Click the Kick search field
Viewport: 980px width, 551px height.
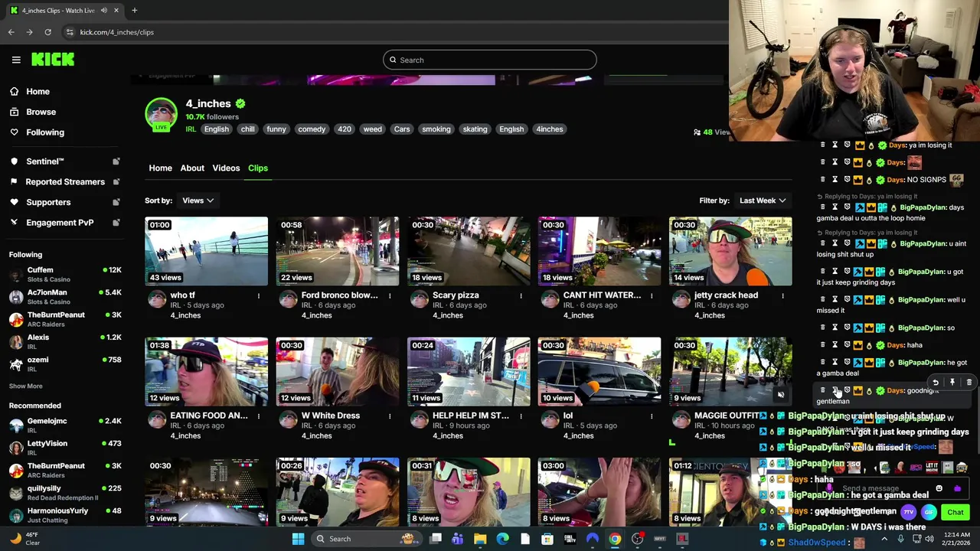tap(490, 60)
